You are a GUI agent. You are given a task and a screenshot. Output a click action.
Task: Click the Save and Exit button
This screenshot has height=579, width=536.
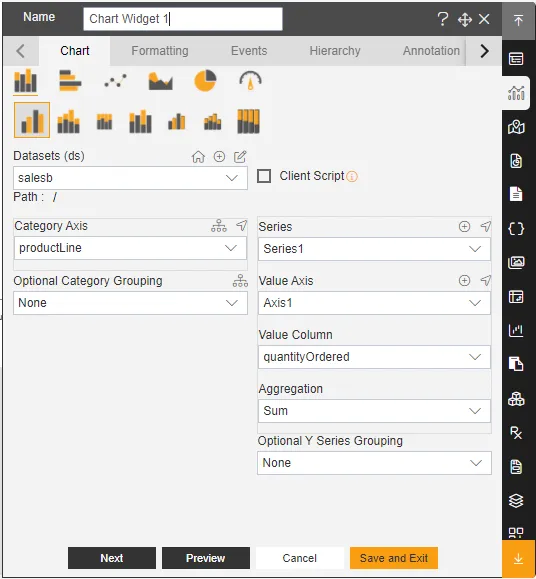click(394, 558)
